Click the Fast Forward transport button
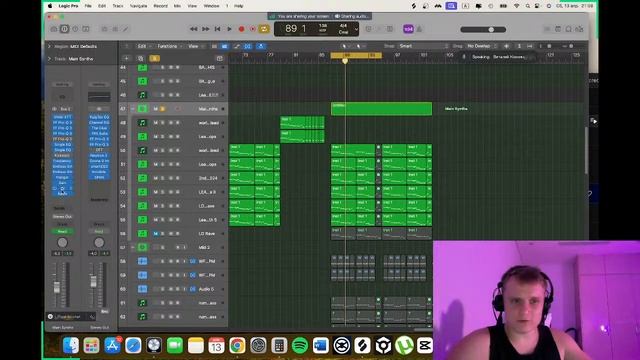 point(206,29)
